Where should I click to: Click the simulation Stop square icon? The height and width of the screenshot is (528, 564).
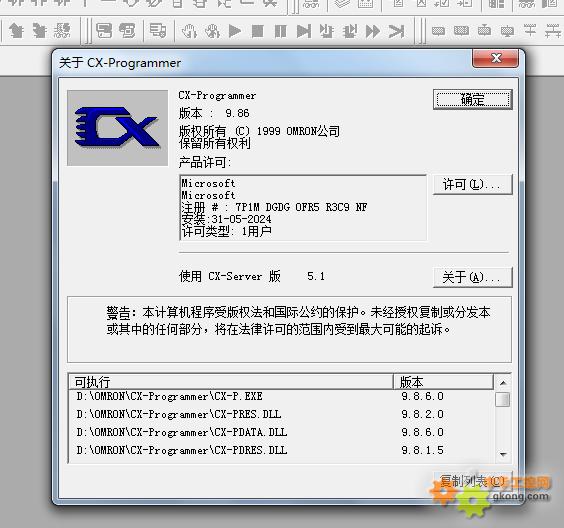[258, 31]
